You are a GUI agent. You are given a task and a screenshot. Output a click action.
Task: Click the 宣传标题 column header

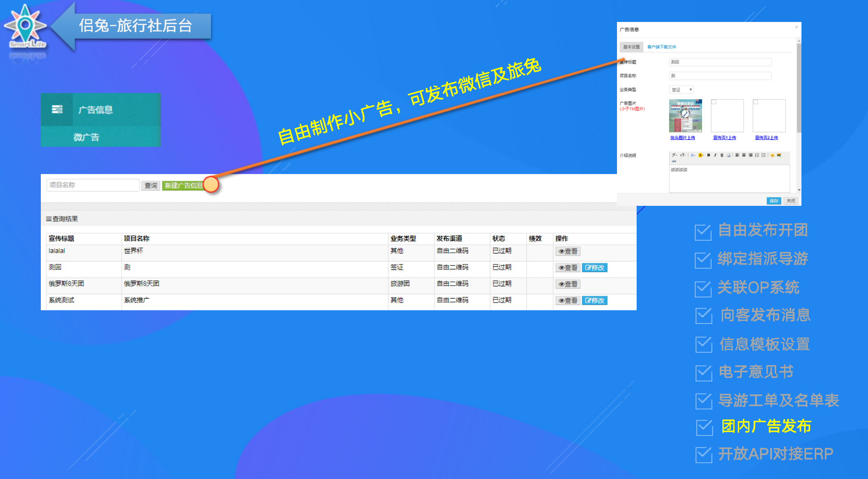point(61,238)
